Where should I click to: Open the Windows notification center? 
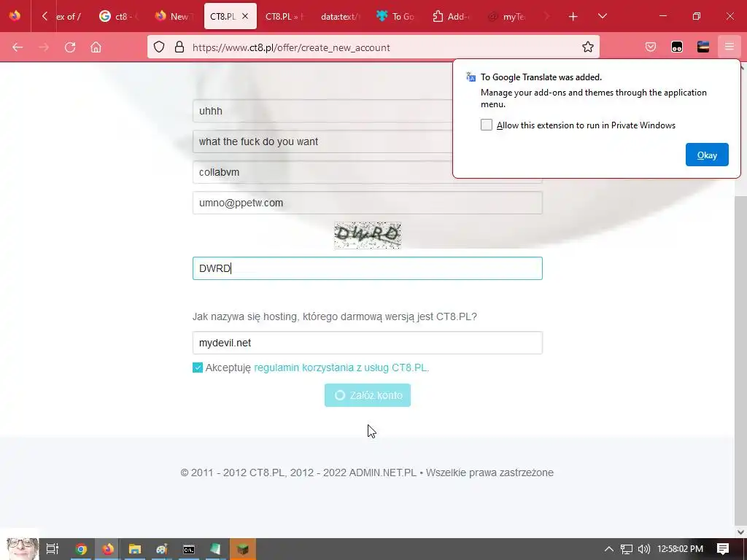(x=723, y=549)
